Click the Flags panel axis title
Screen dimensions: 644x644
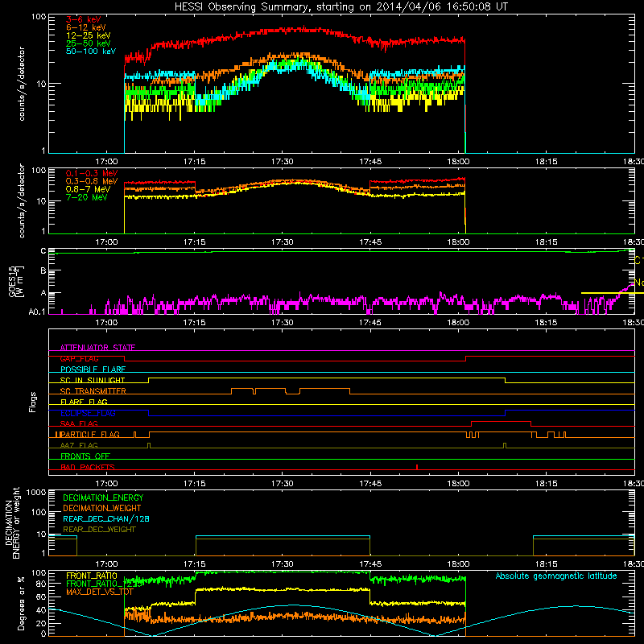pyautogui.click(x=32, y=402)
